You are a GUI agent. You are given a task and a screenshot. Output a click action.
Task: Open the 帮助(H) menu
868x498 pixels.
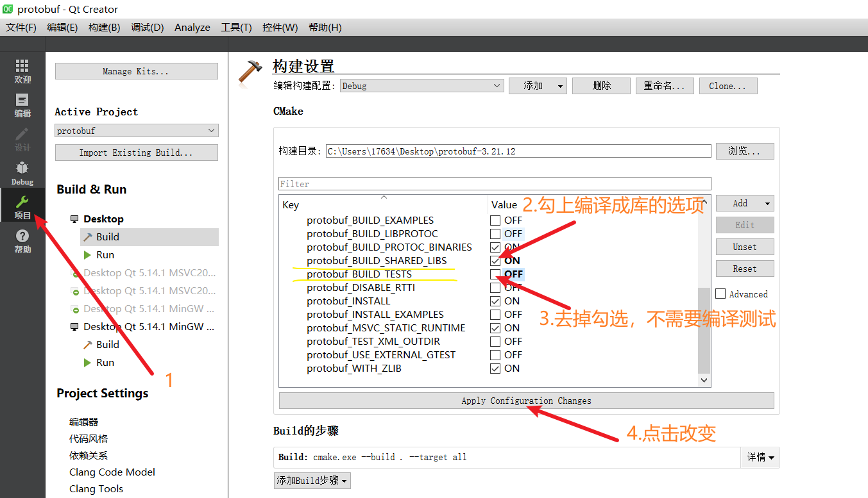pos(325,28)
